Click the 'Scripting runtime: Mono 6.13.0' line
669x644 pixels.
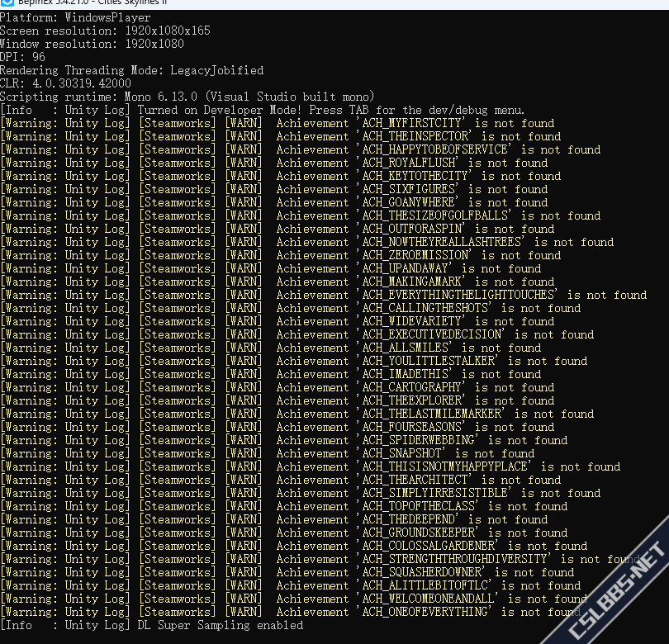pyautogui.click(x=187, y=97)
